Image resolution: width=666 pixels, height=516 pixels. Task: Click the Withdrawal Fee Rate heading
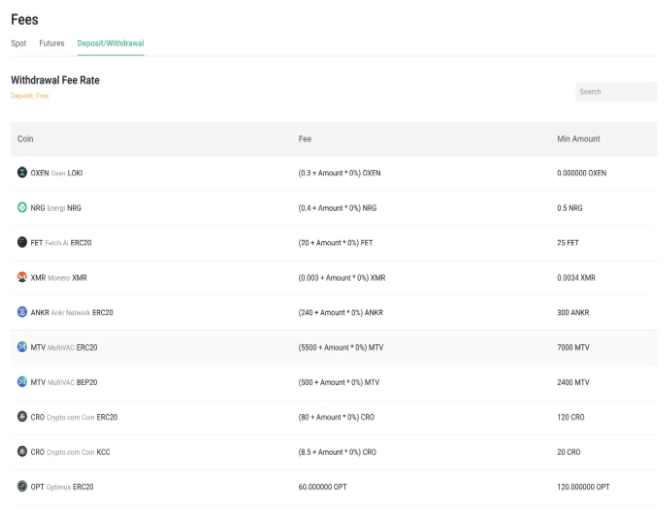[55, 80]
